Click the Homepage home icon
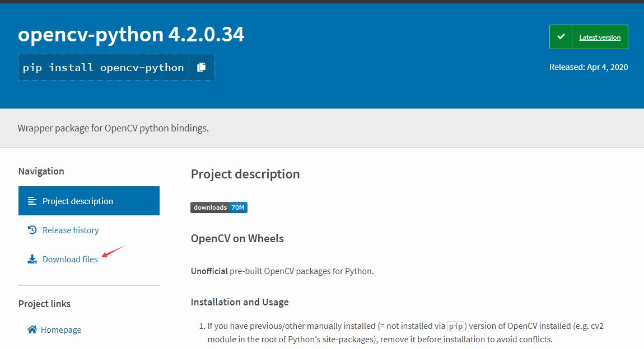 coord(32,329)
